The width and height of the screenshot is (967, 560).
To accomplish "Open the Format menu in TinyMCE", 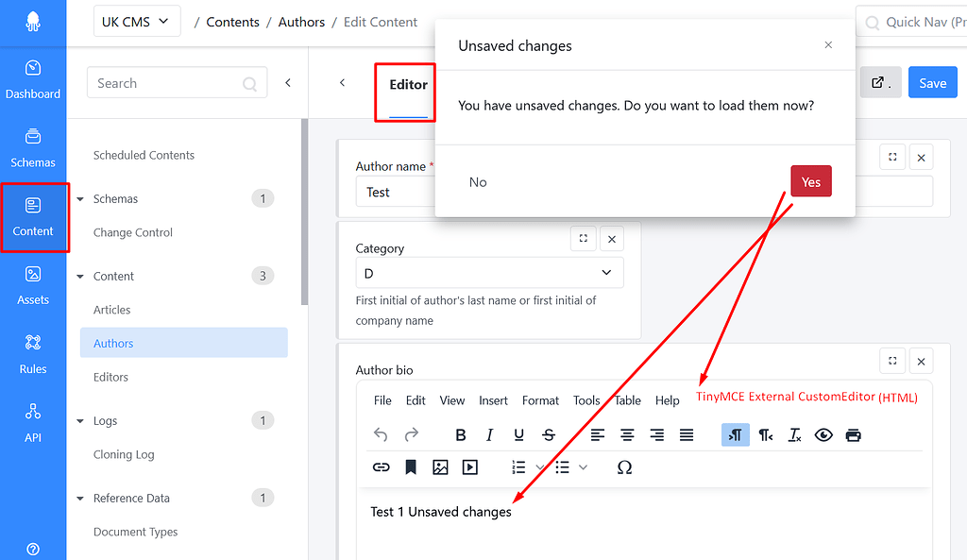I will pos(540,399).
